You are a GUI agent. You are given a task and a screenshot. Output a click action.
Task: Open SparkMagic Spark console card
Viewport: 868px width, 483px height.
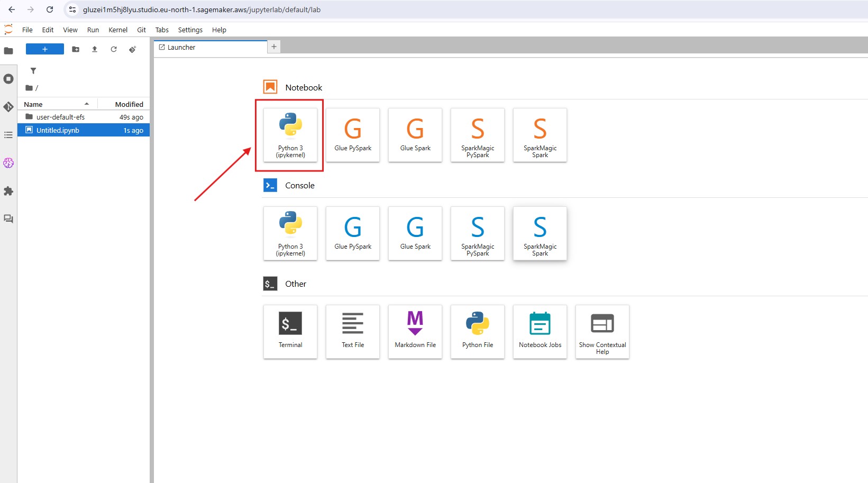pyautogui.click(x=540, y=233)
